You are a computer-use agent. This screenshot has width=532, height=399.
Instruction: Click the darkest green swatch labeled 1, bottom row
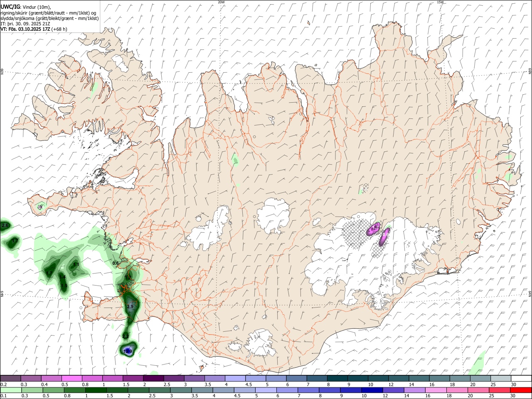click(96, 390)
